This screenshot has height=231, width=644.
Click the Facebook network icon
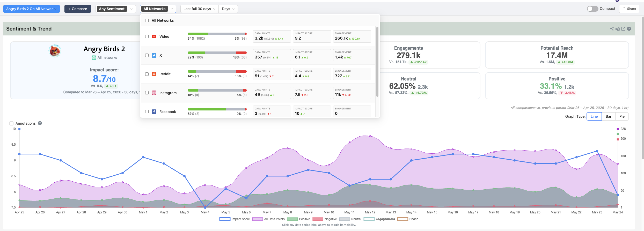pyautogui.click(x=154, y=112)
